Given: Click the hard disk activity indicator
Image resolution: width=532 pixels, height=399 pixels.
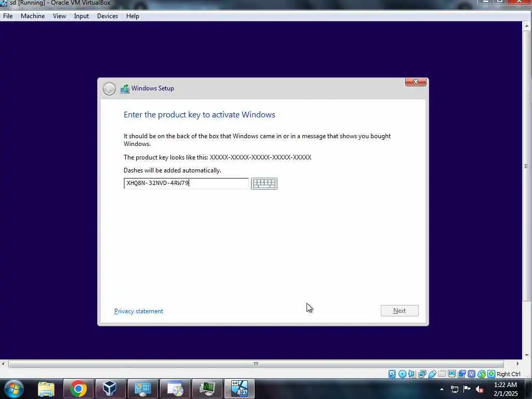Looking at the screenshot, I should tap(392, 374).
